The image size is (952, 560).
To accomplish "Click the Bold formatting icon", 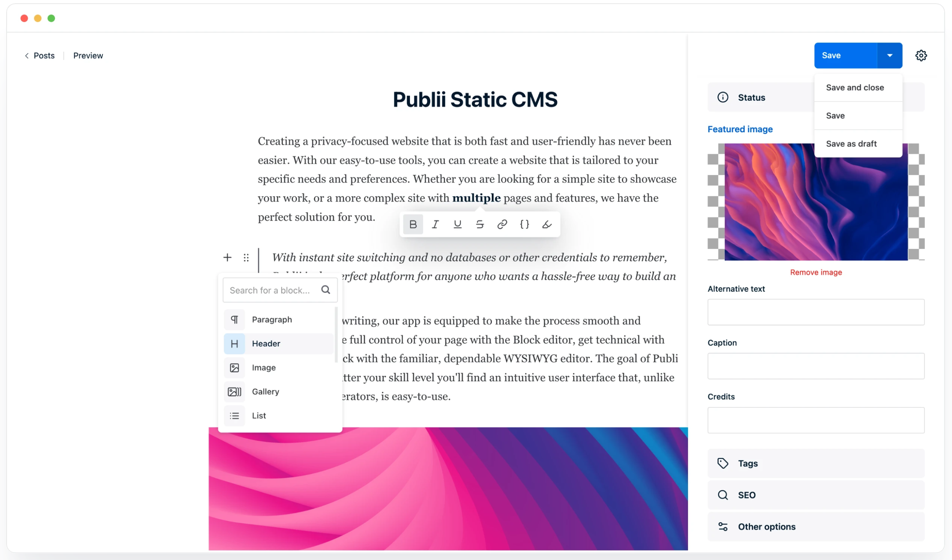I will click(x=413, y=224).
